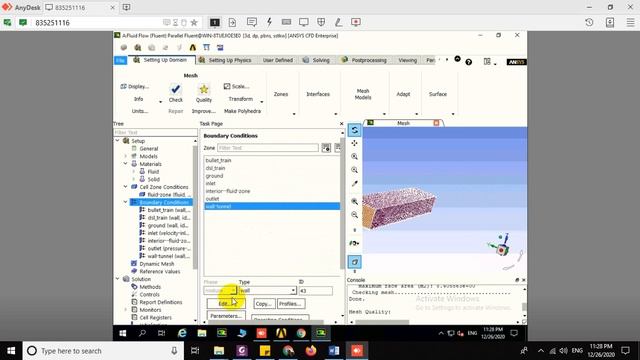The height and width of the screenshot is (360, 640).
Task: Open the AnyDesk chat icon
Action: 252,22
